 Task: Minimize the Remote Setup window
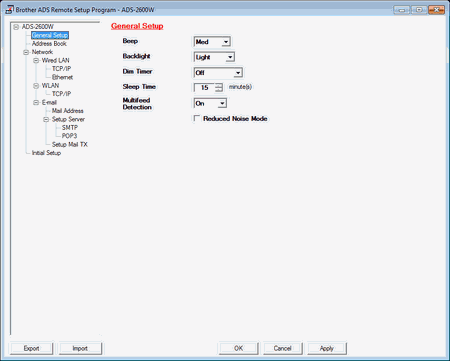tap(402, 10)
